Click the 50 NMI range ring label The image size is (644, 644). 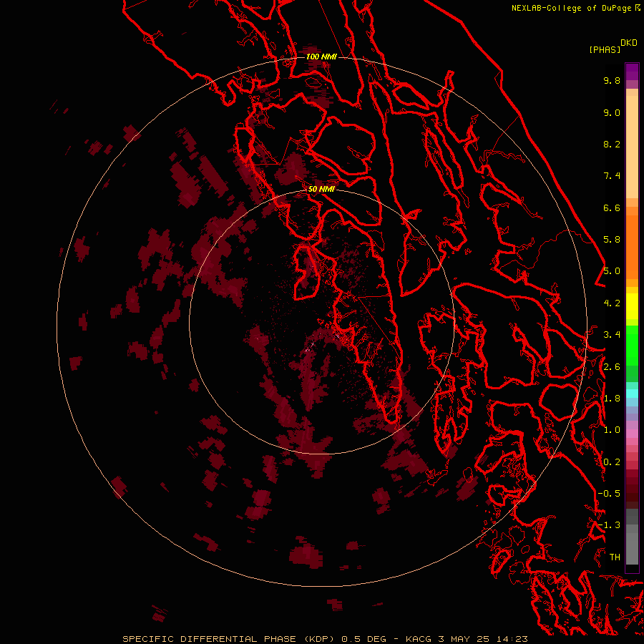click(321, 189)
